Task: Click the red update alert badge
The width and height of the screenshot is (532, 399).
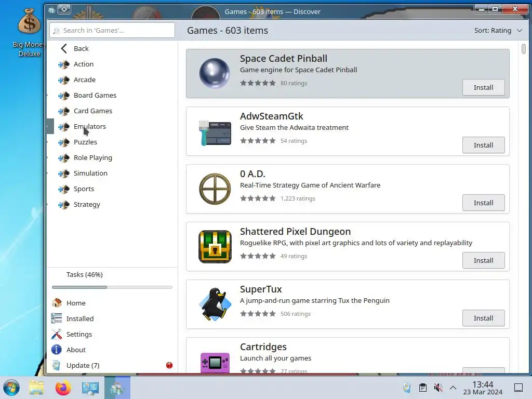Action: pyautogui.click(x=169, y=365)
